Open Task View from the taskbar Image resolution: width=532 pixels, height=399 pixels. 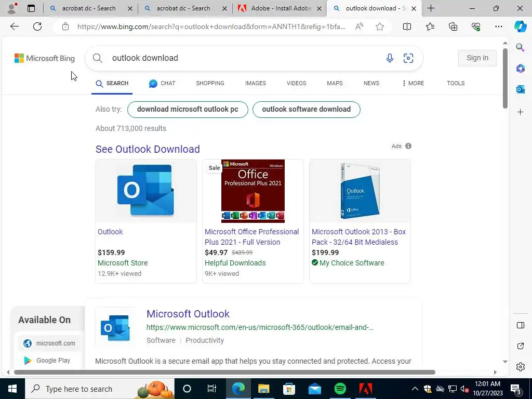pos(212,389)
